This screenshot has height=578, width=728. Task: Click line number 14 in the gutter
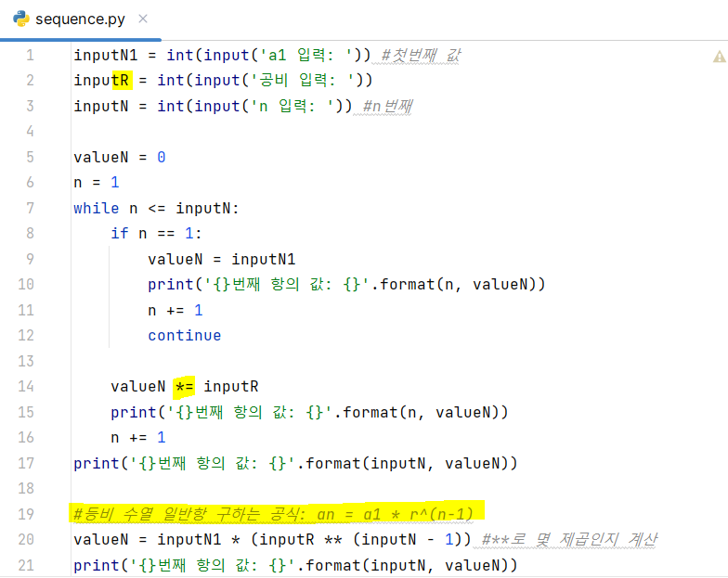[26, 386]
